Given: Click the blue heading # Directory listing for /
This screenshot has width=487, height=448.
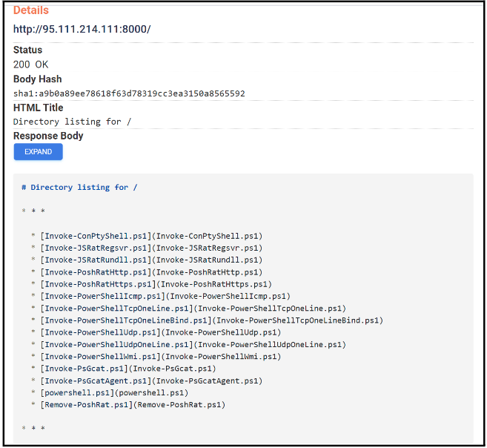Looking at the screenshot, I should (x=79, y=188).
